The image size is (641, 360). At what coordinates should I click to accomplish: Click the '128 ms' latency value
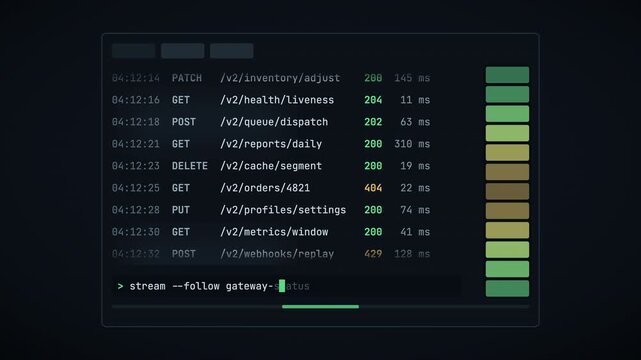coord(412,254)
